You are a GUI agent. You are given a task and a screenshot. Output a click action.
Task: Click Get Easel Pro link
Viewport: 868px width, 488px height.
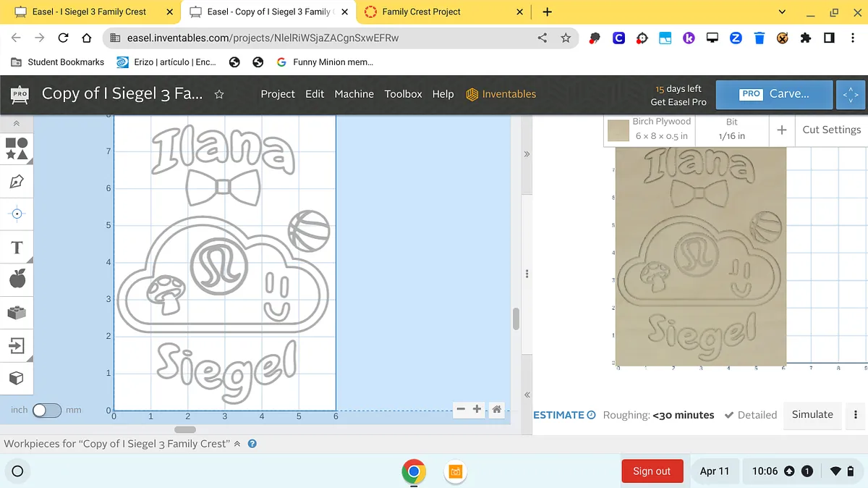pyautogui.click(x=678, y=102)
